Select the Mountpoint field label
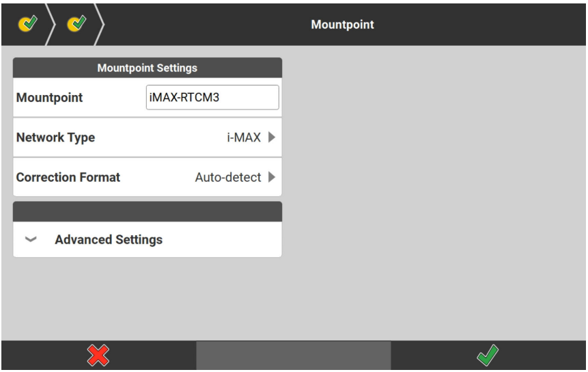 (x=49, y=98)
